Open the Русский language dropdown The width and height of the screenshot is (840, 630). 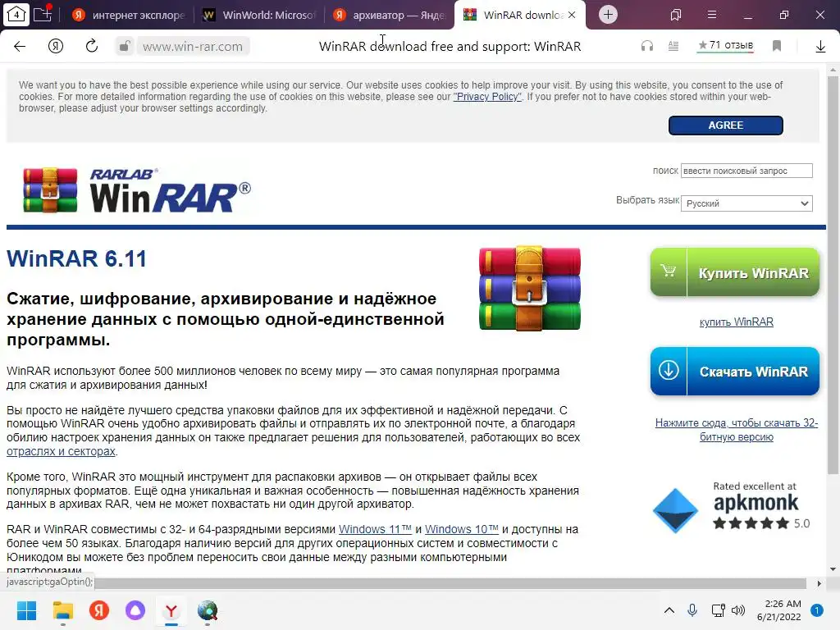[746, 203]
